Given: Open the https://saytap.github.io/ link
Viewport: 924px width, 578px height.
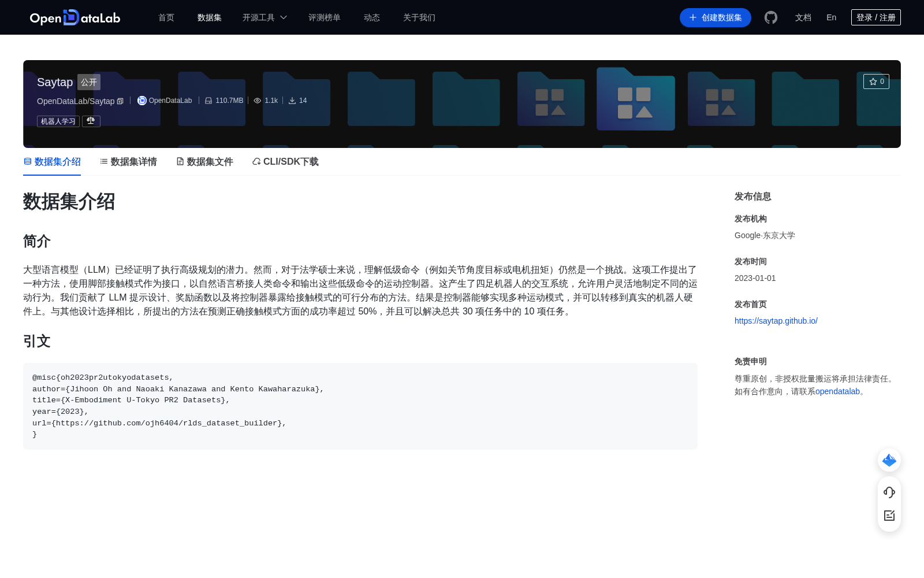Looking at the screenshot, I should click(776, 321).
